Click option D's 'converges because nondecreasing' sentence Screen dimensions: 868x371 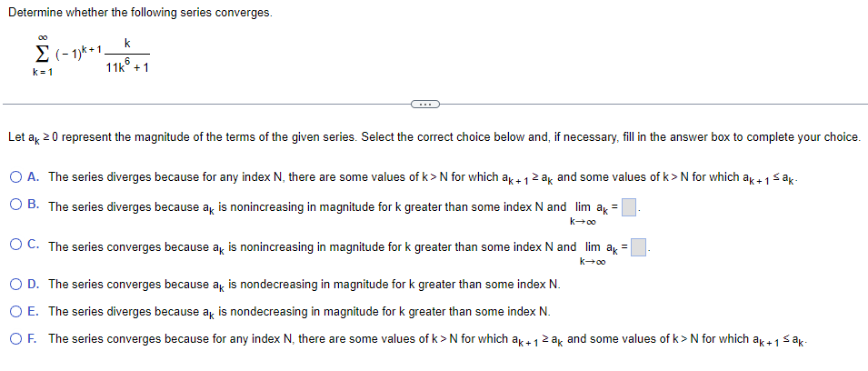tap(304, 286)
